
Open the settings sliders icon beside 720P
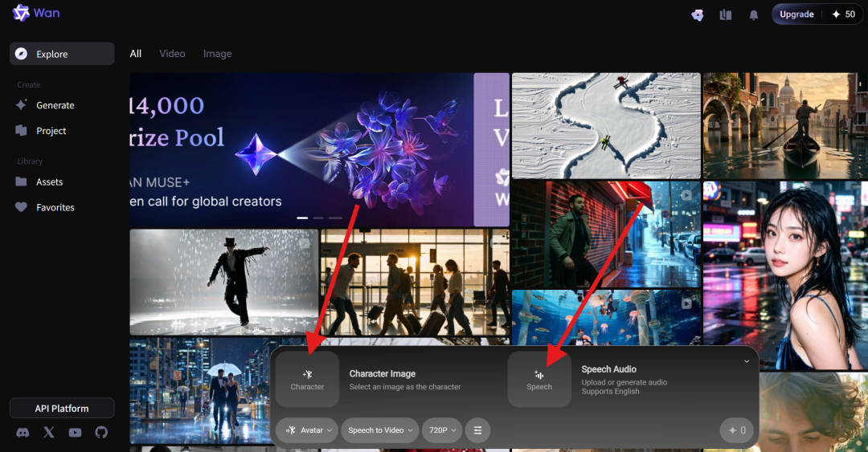[x=477, y=430]
